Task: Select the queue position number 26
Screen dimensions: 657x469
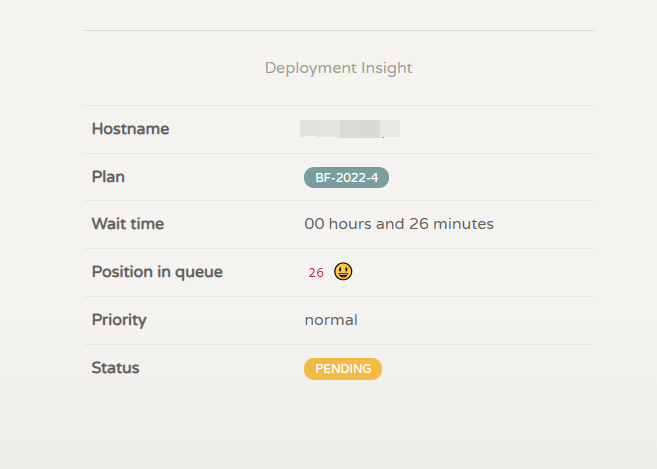Action: coord(316,273)
